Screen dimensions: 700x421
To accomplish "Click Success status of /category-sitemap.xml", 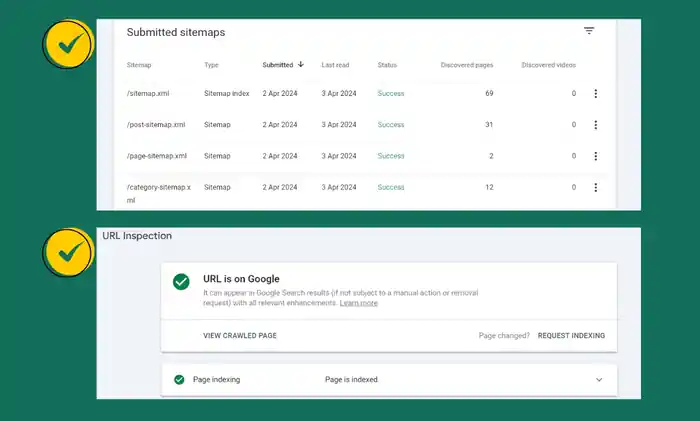I will [391, 187].
